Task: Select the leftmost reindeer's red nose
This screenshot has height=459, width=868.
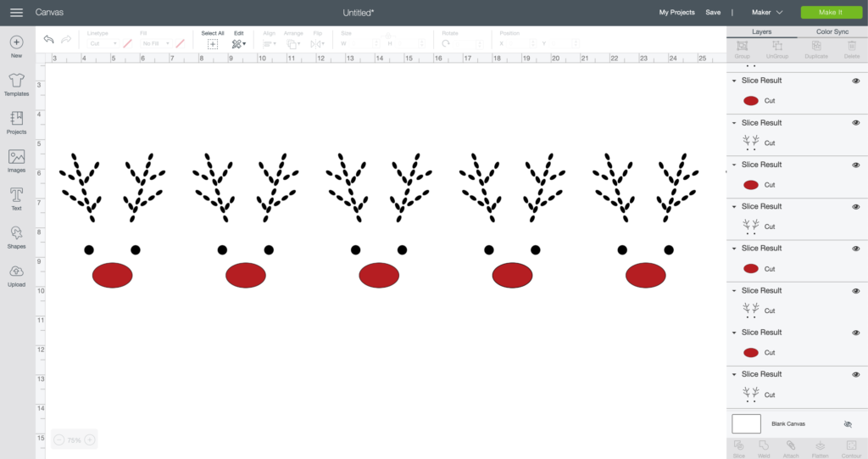Action: 113,276
